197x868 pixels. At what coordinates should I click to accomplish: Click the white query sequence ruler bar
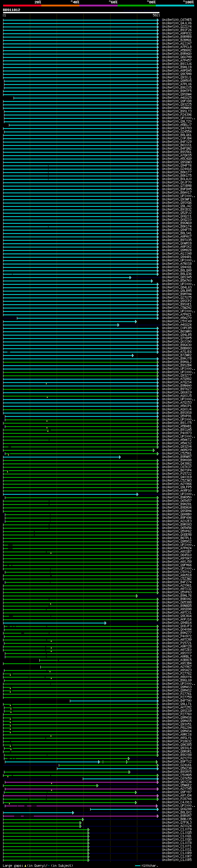point(81,13)
